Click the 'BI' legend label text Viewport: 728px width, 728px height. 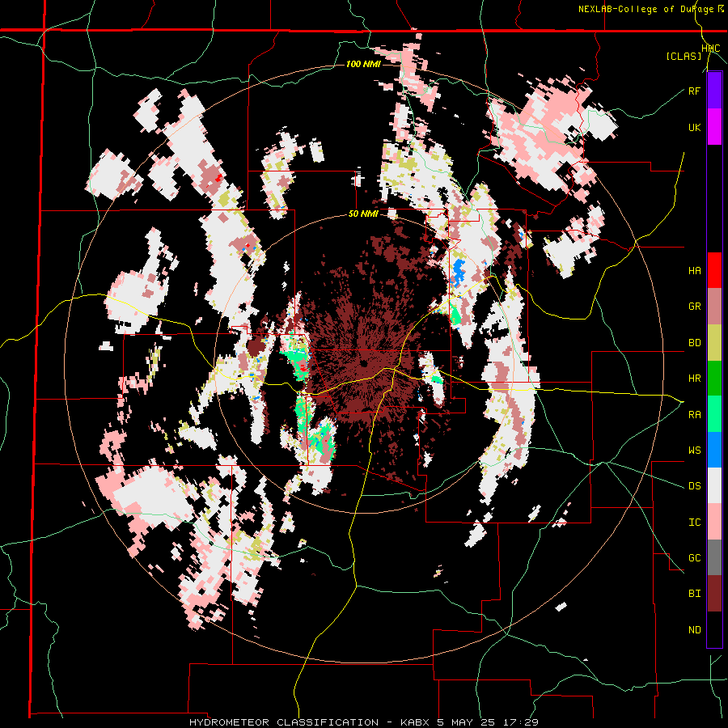tap(694, 594)
